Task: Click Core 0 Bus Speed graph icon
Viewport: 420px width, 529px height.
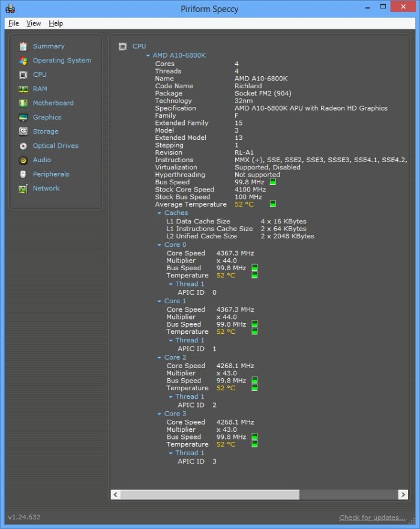Action: [254, 268]
